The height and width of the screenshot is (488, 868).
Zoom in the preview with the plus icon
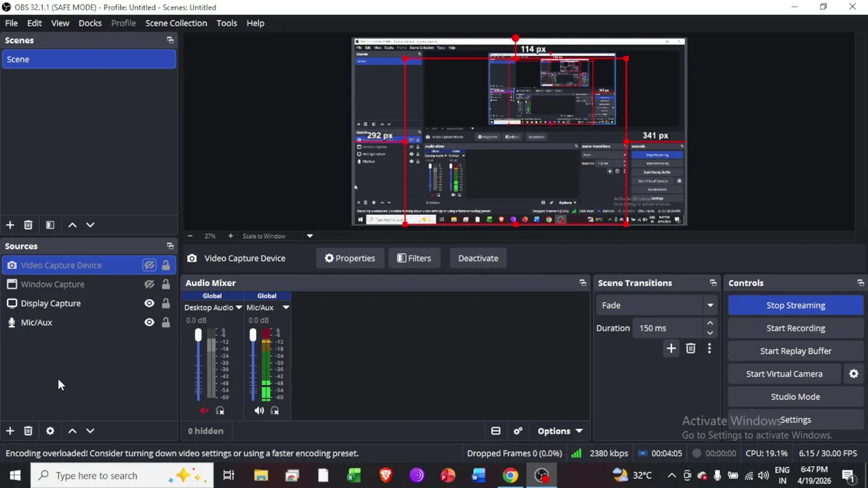pos(230,236)
